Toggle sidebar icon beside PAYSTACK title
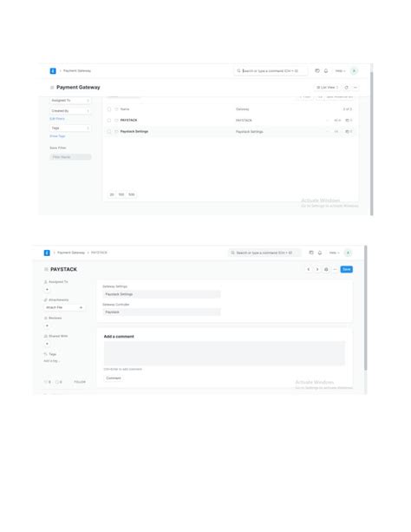The width and height of the screenshot is (411, 532). click(46, 269)
